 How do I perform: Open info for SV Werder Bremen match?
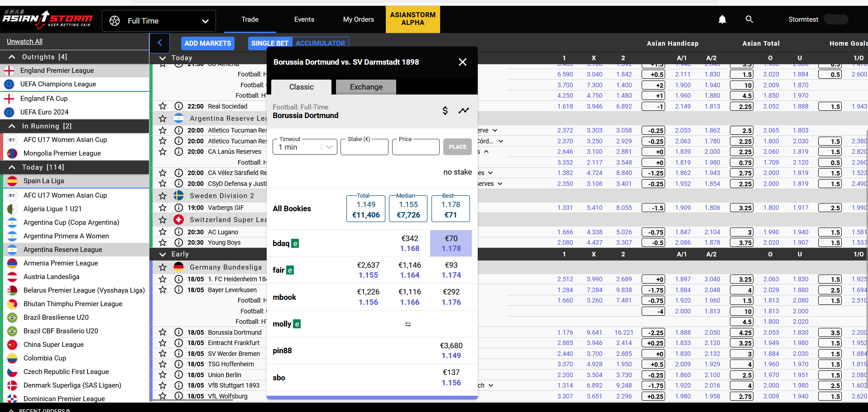point(179,354)
